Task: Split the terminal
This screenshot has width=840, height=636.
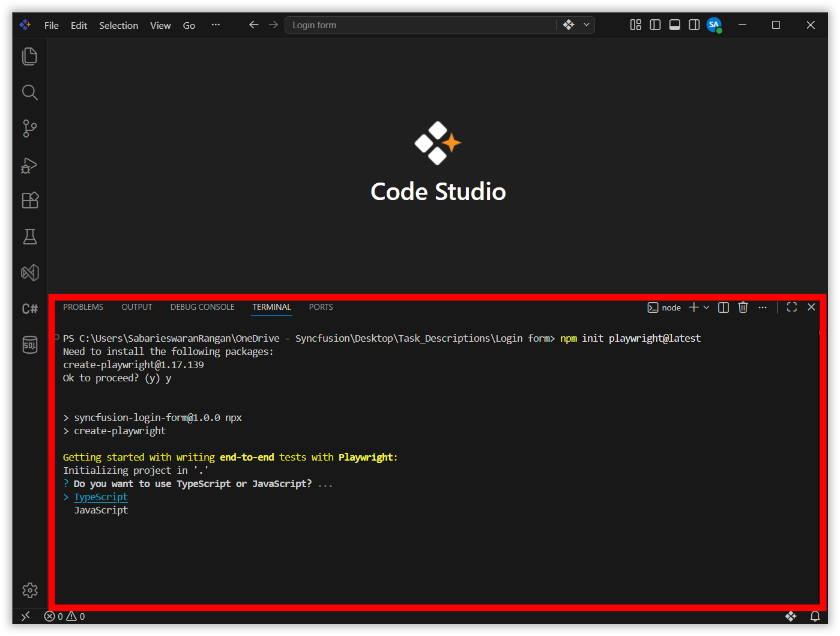Action: pos(724,307)
